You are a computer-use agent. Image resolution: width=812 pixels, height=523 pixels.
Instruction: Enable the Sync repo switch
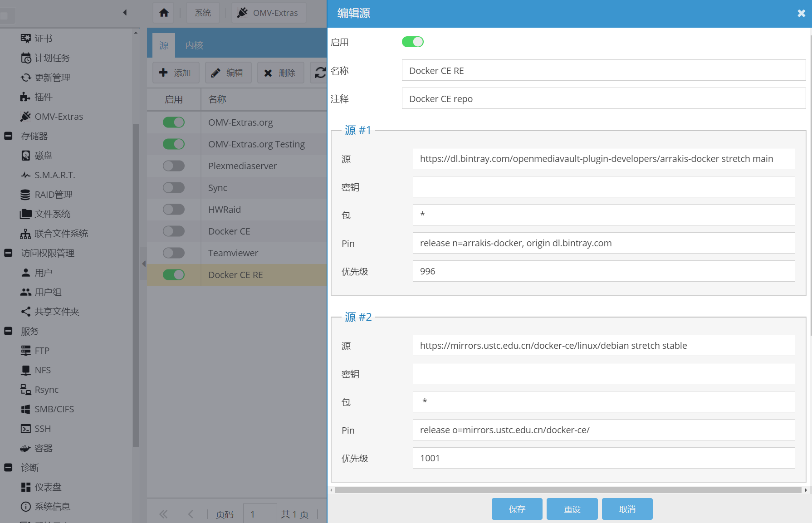[174, 188]
